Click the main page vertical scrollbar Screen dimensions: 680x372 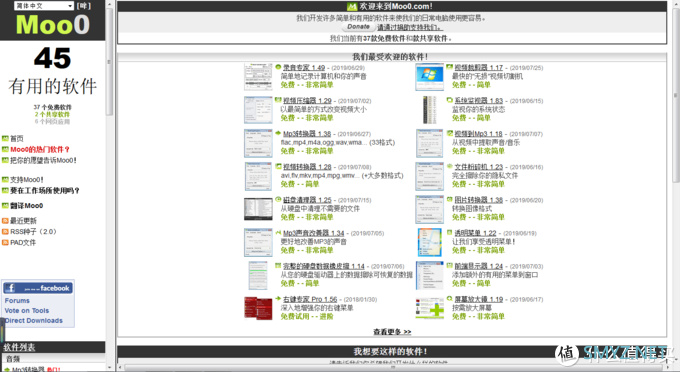point(675,94)
